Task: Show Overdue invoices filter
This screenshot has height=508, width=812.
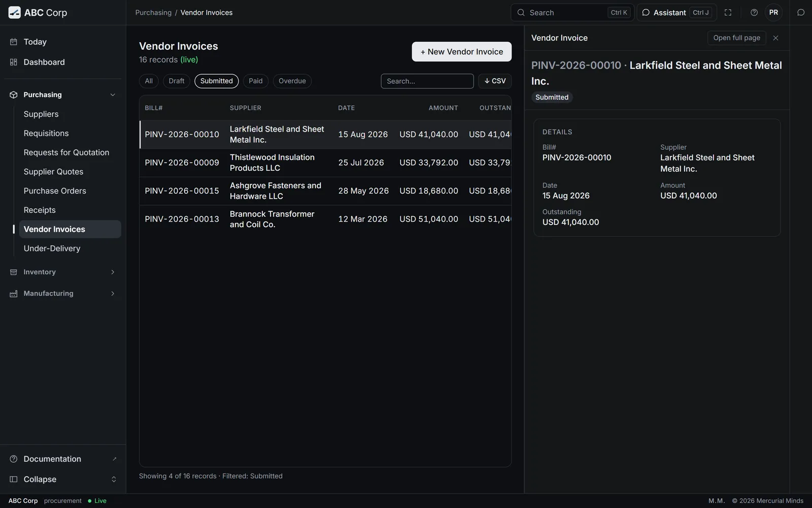Action: click(x=292, y=81)
